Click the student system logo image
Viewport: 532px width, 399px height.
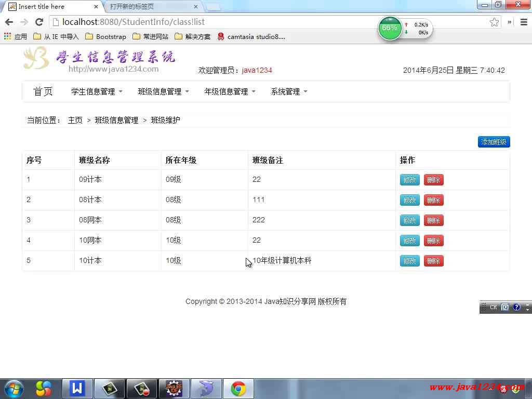point(99,59)
